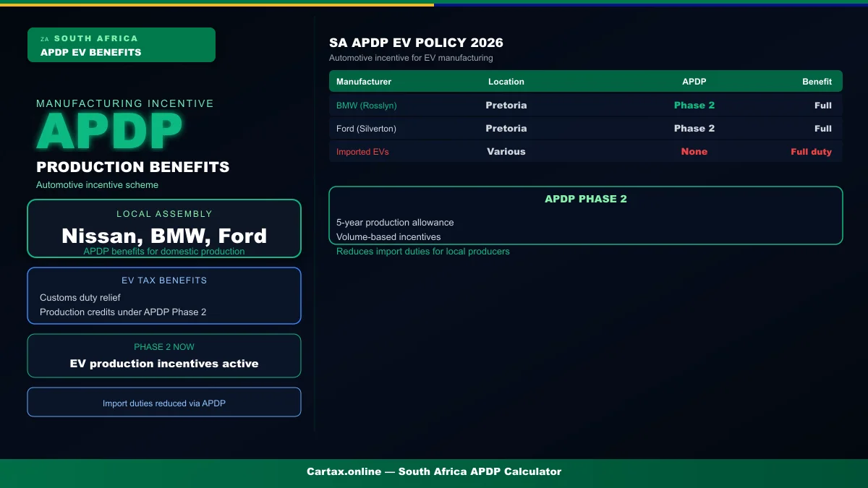This screenshot has height=488, width=868.
Task: Click 'None' in Imported EVs row
Action: 694,152
